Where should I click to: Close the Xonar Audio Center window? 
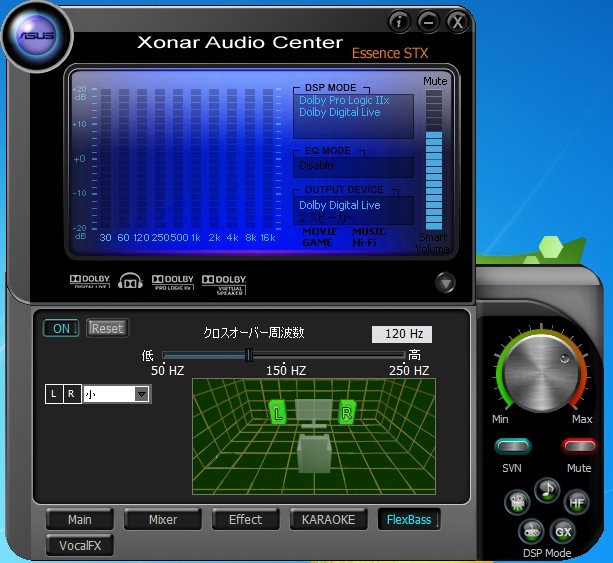pyautogui.click(x=457, y=22)
